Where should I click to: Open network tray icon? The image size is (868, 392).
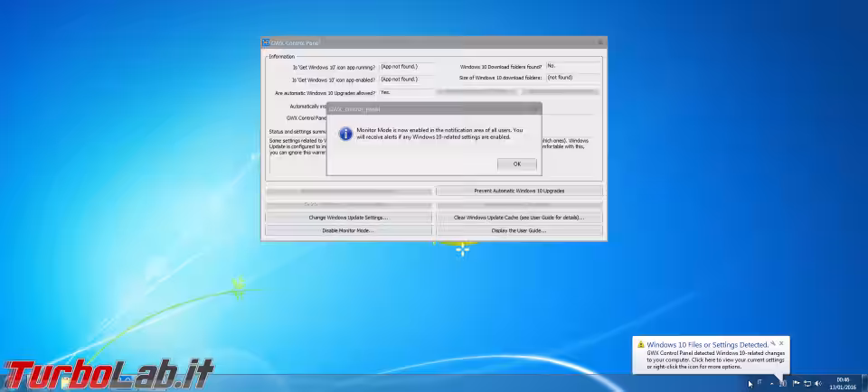(807, 384)
